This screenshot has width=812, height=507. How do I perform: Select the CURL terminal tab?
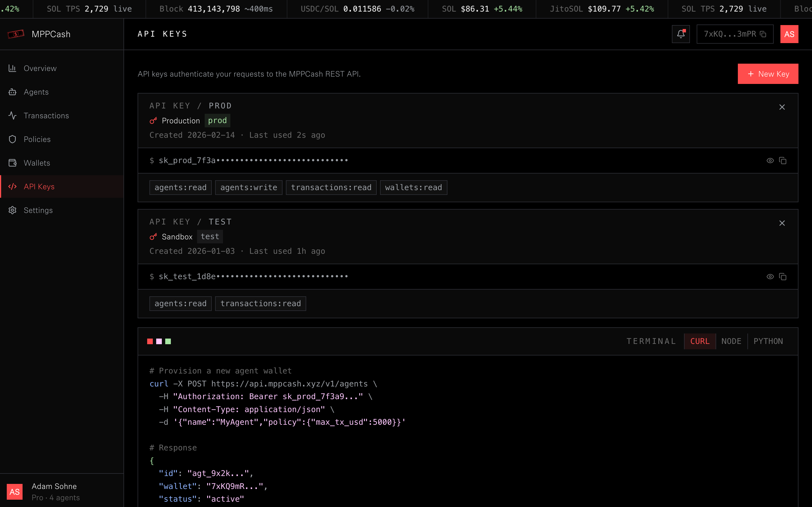point(700,341)
